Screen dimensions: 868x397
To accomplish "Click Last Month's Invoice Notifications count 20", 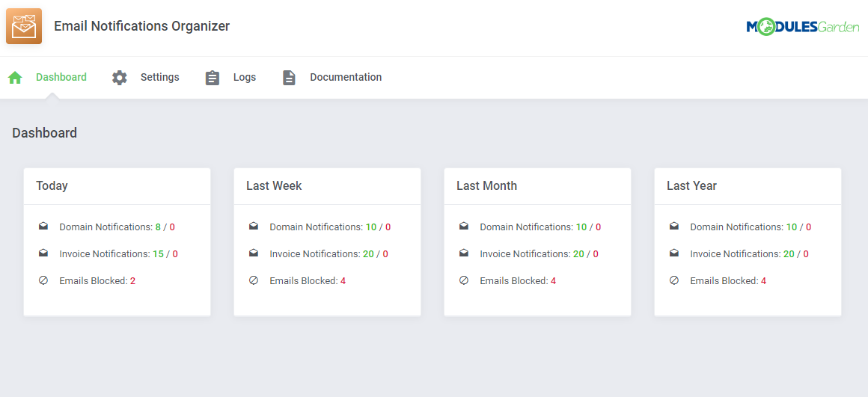I will click(579, 253).
